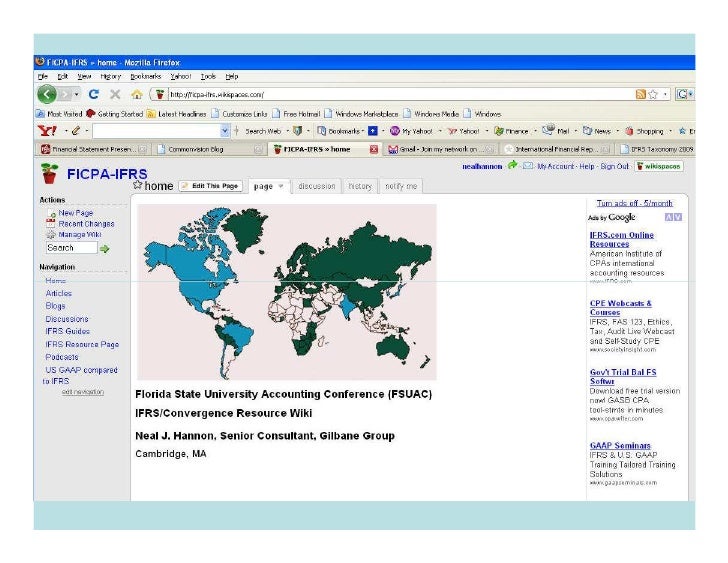Open News on the Yahoo toolbar

pyautogui.click(x=597, y=131)
